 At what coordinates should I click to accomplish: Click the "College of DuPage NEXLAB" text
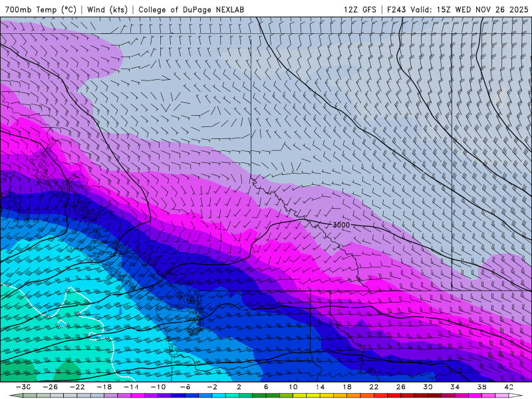pyautogui.click(x=191, y=9)
